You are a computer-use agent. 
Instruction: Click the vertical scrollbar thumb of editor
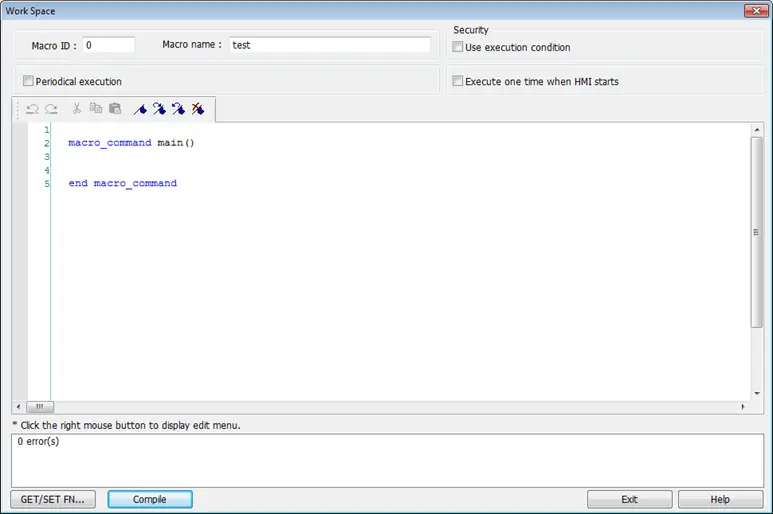[757, 232]
